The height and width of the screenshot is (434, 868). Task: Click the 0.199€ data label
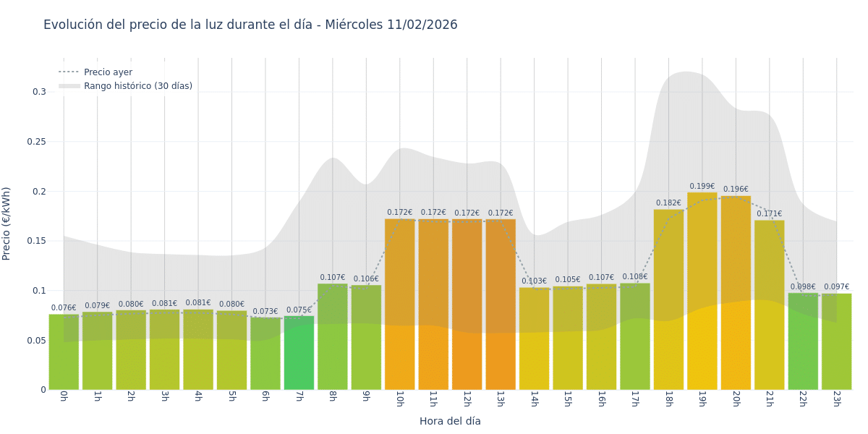pos(702,187)
